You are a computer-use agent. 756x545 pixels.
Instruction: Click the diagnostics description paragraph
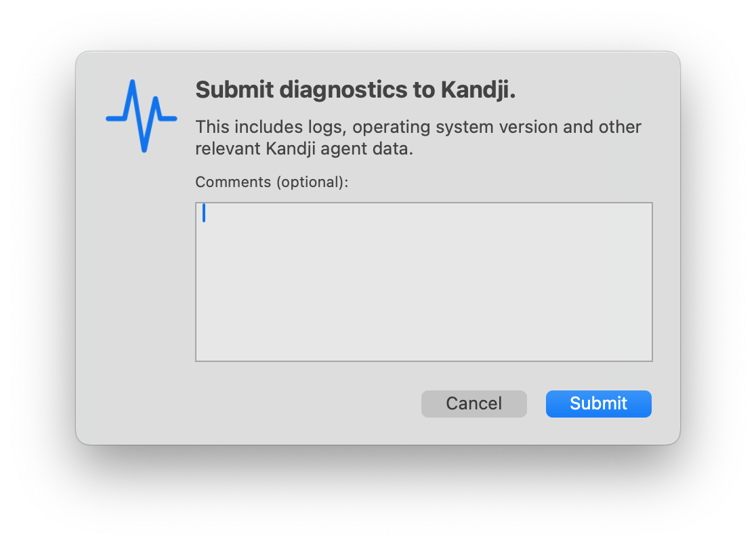(418, 137)
